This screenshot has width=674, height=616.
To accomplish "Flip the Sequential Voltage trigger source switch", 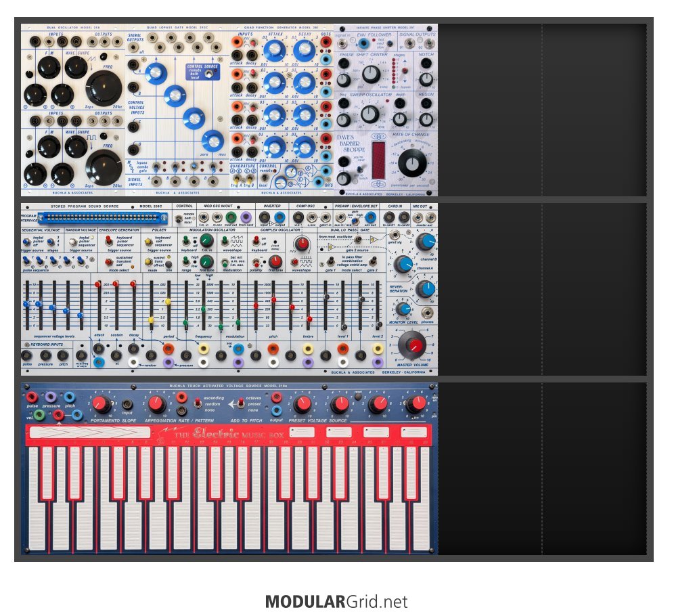I will click(x=26, y=242).
